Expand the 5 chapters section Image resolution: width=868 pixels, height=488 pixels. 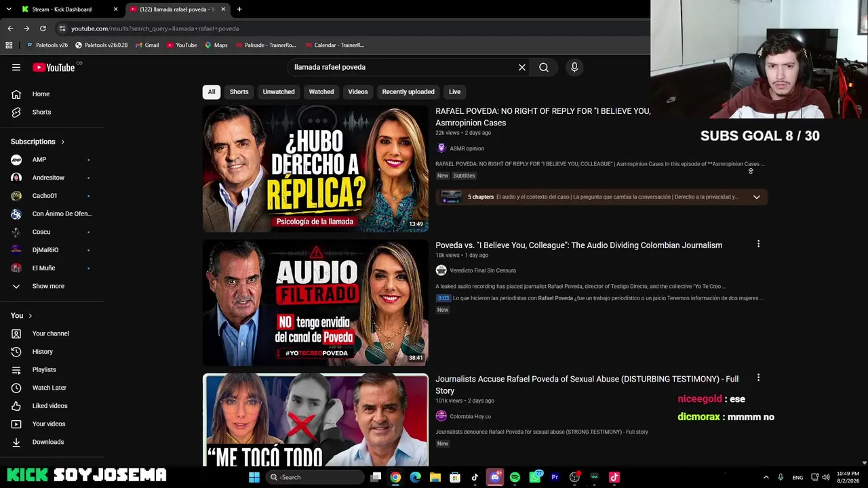pos(756,197)
